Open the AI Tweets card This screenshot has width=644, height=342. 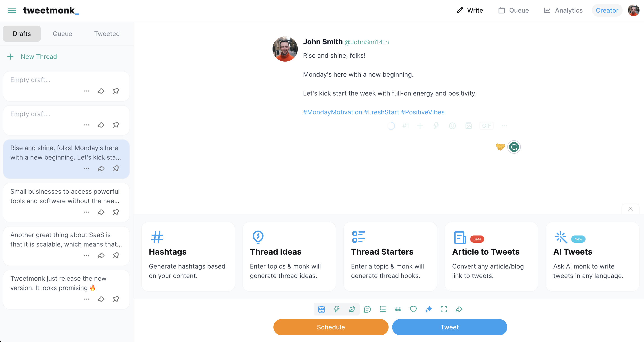click(x=592, y=257)
